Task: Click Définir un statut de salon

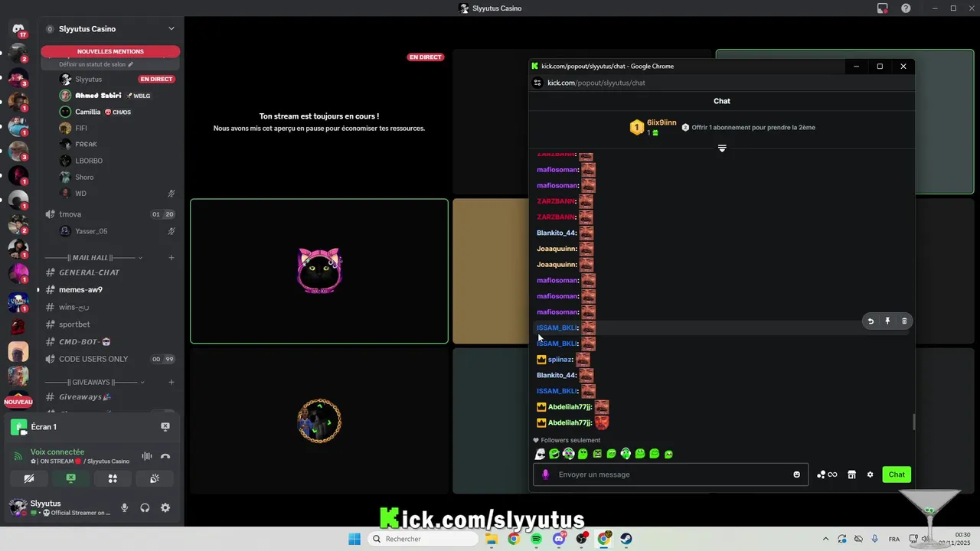Action: (96, 64)
